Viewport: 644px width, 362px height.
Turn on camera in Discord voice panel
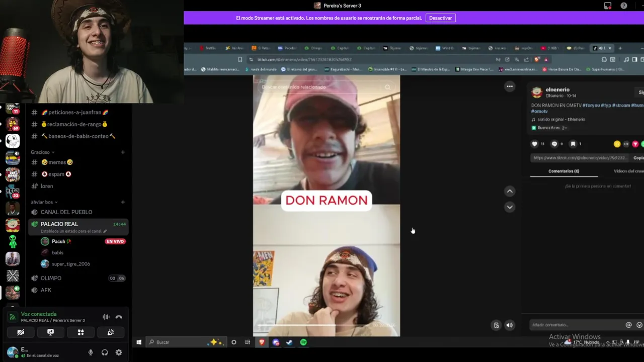[x=21, y=332]
